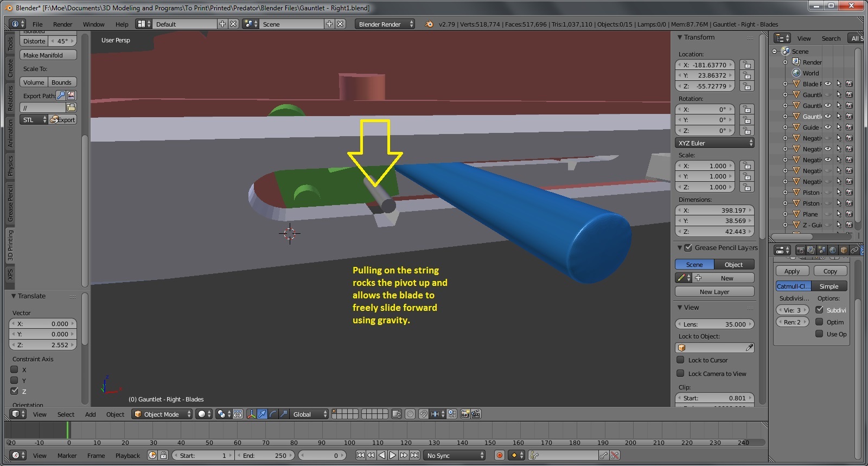Viewport: 868px width, 466px height.
Task: Add a new scene with plus icon
Action: tap(329, 24)
